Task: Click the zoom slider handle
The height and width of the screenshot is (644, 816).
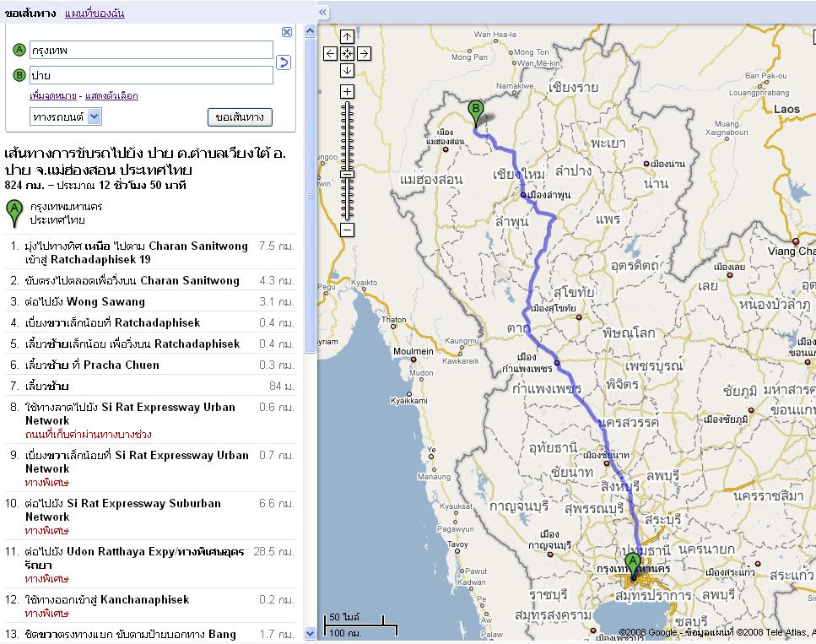Action: [347, 175]
